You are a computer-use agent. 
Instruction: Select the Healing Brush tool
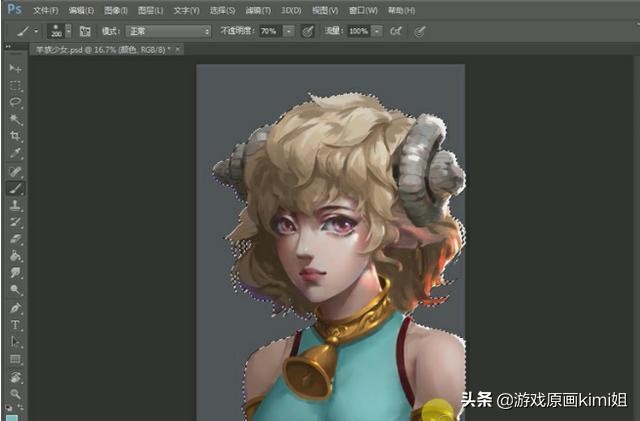[x=15, y=172]
